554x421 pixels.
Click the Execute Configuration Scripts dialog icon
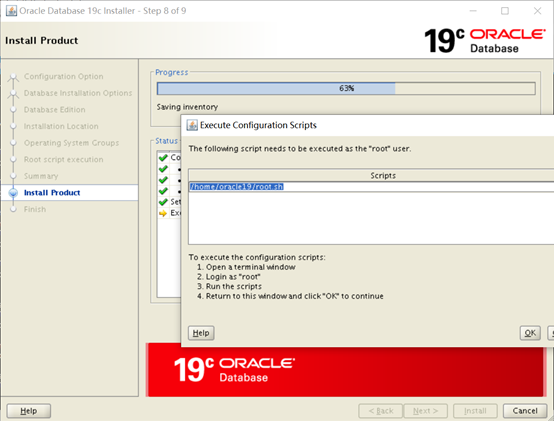[x=192, y=125]
